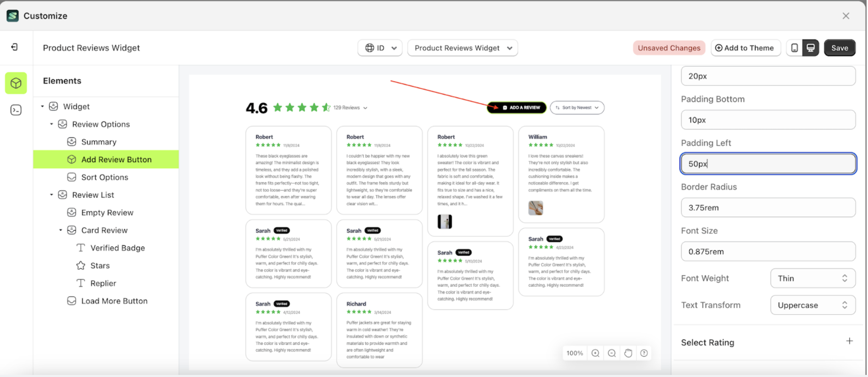Select the Verified Badge element
This screenshot has height=377, width=868.
click(117, 248)
